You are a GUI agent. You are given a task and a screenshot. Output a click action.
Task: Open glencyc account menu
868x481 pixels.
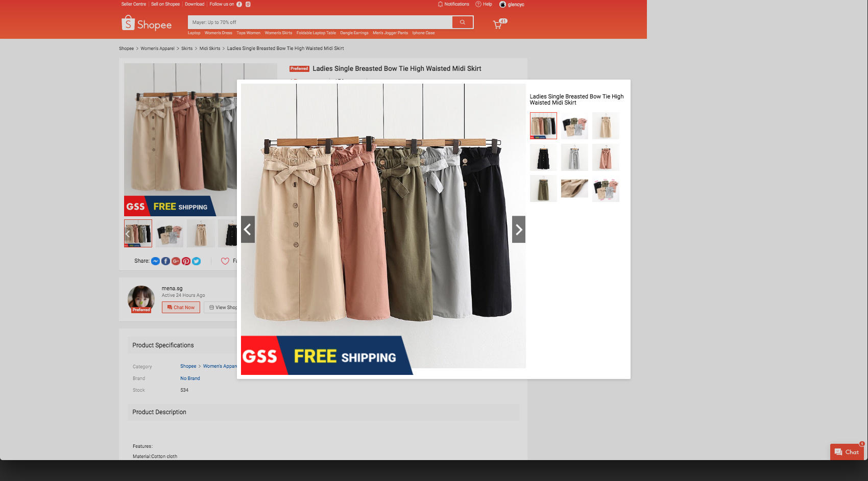pos(512,5)
